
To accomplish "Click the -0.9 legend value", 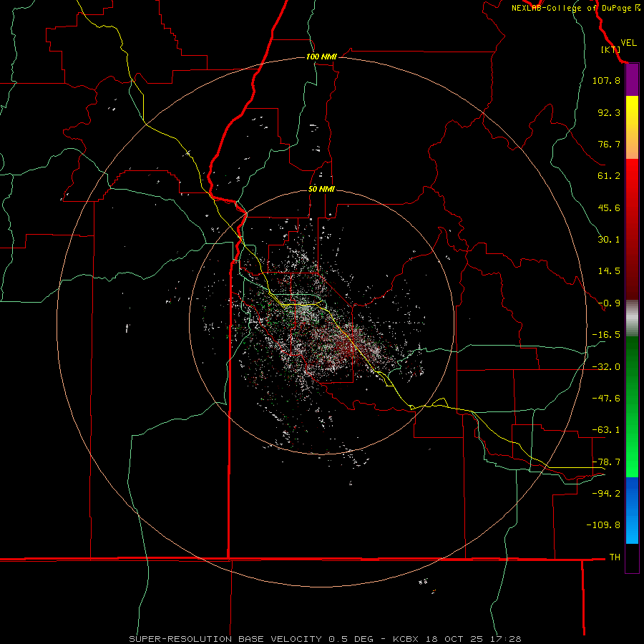I will (x=609, y=303).
